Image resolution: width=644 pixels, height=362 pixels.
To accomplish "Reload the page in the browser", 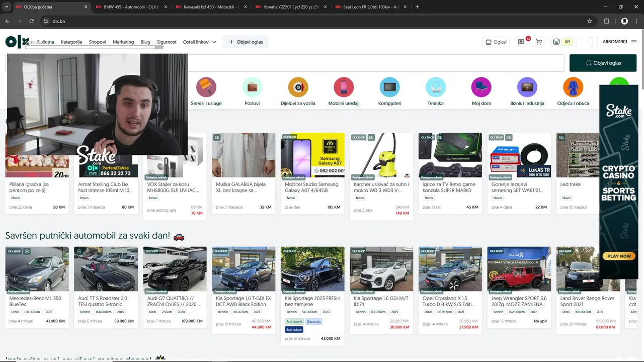I will [x=32, y=21].
